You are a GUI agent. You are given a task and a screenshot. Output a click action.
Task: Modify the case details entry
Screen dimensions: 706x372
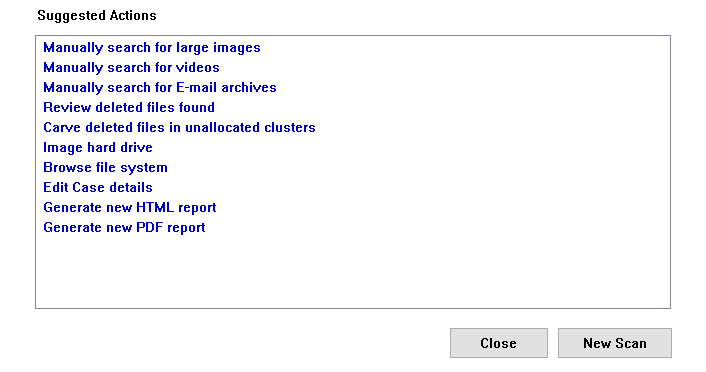pos(98,187)
